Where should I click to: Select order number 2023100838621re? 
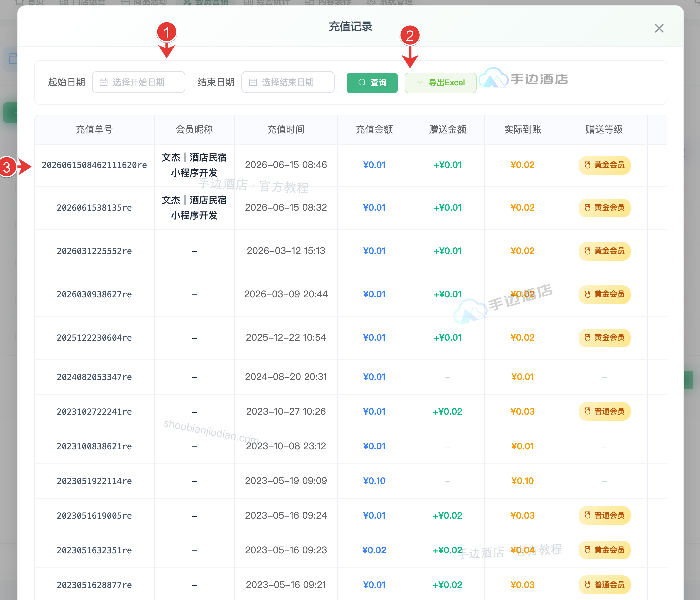(94, 446)
